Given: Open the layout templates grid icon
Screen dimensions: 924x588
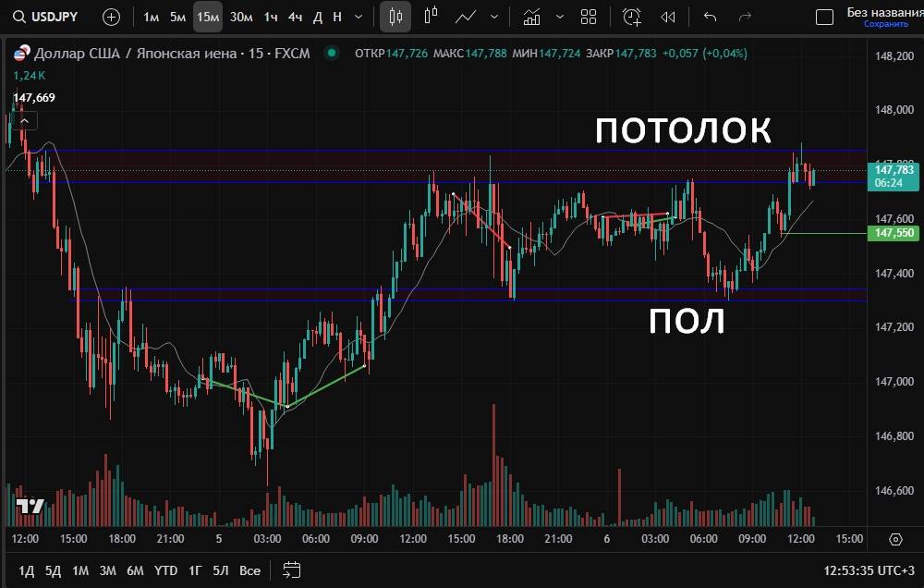Looking at the screenshot, I should 589,17.
